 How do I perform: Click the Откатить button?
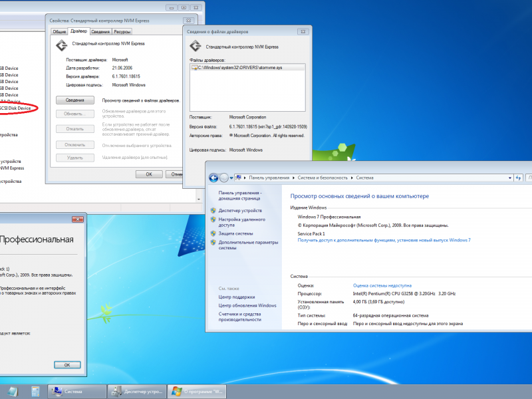pyautogui.click(x=75, y=129)
